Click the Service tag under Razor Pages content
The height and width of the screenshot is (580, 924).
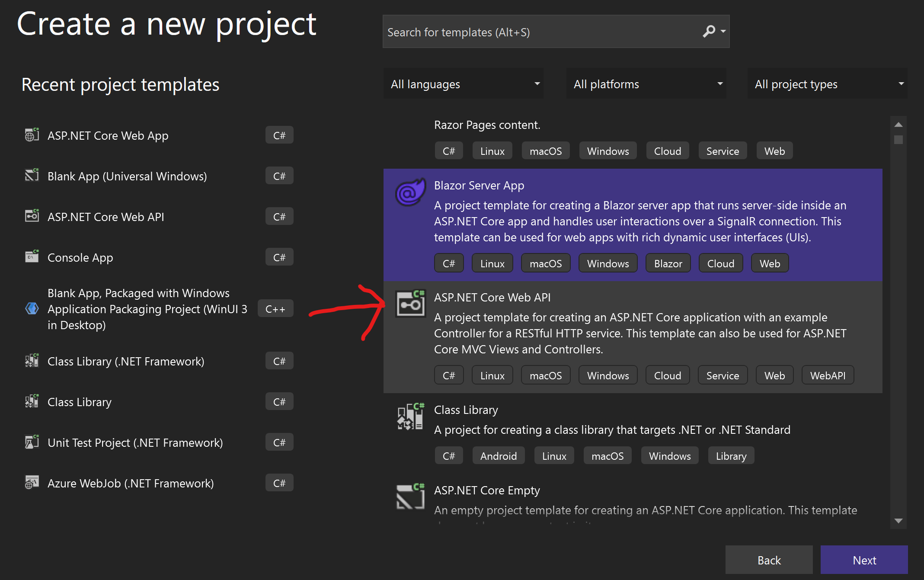(723, 151)
